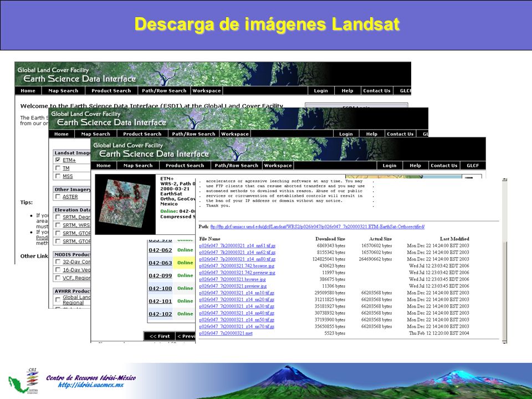Click the FTP listing vertical scrollbar
Viewport: 532px width, 399px height.
coord(504,260)
